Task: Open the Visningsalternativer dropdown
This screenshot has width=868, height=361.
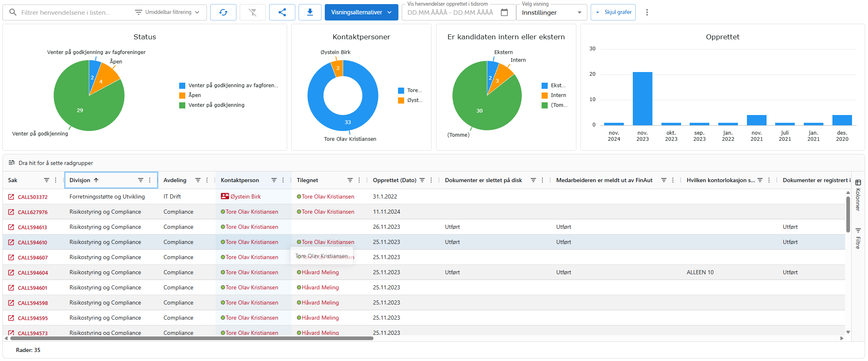Action: click(361, 12)
